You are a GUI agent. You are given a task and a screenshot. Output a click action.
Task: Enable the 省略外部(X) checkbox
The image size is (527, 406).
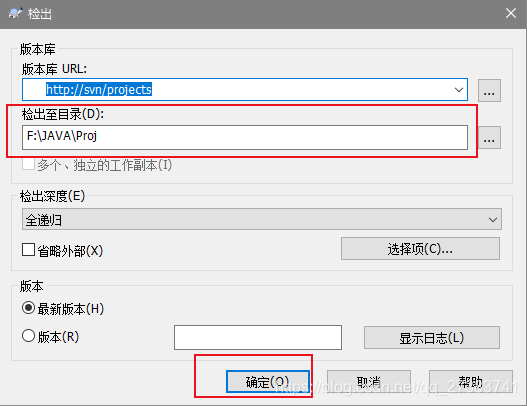click(28, 250)
